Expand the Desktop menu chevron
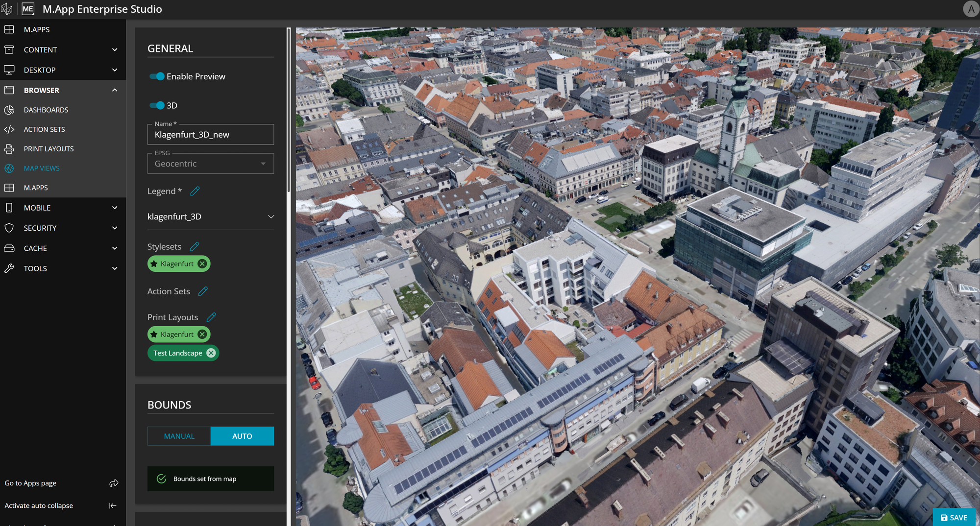The image size is (980, 526). pyautogui.click(x=115, y=70)
